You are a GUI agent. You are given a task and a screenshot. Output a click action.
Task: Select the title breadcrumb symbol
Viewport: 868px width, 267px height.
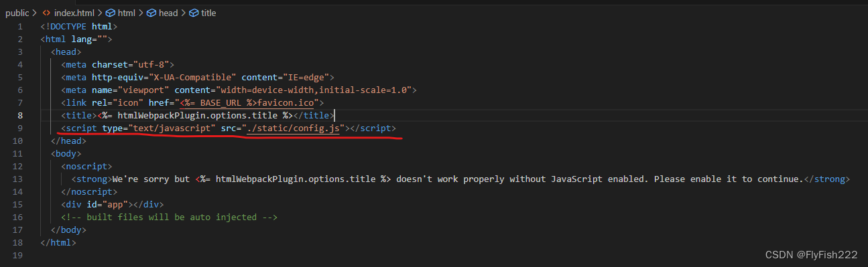coord(208,13)
